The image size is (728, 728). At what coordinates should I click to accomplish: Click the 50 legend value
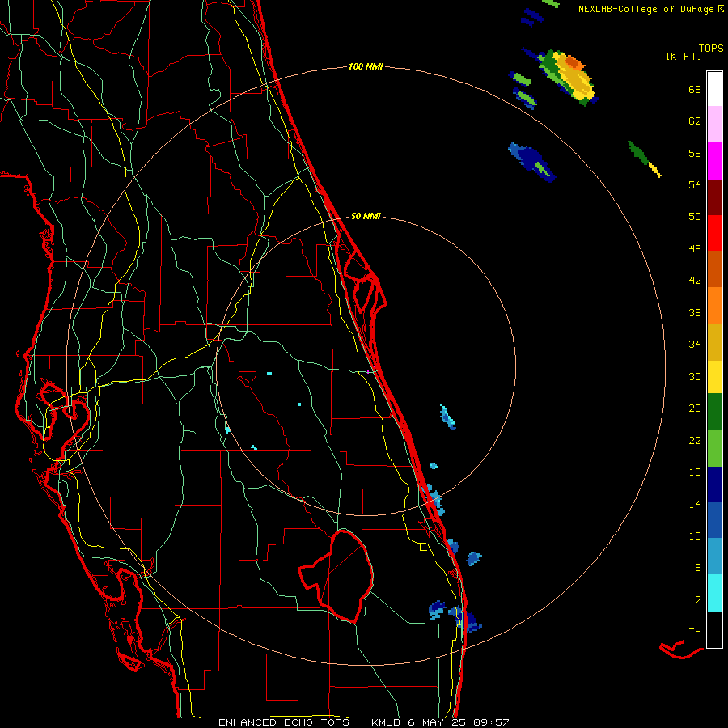695,217
